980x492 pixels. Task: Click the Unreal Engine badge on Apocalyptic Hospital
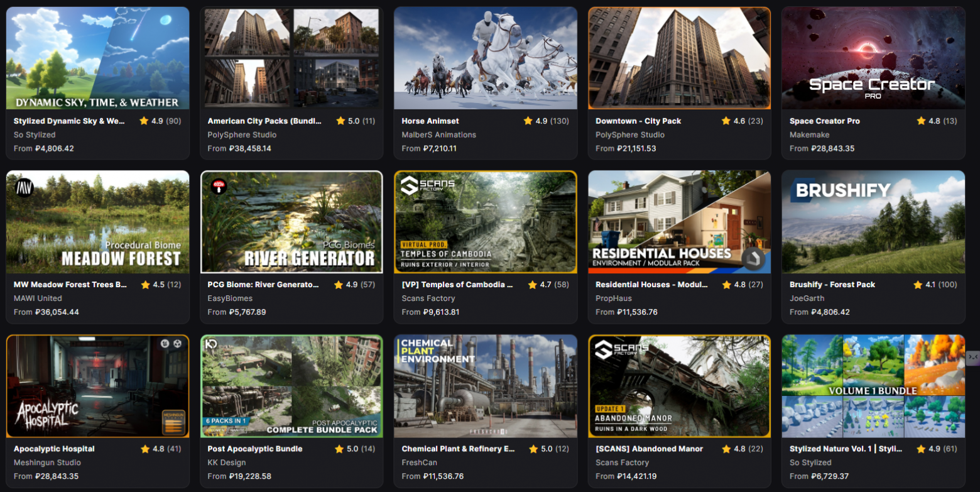coord(165,343)
